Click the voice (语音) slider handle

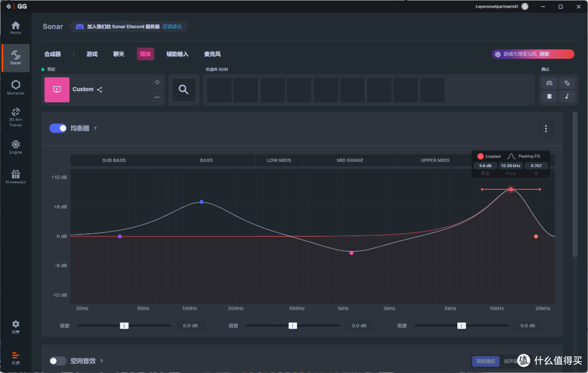293,326
